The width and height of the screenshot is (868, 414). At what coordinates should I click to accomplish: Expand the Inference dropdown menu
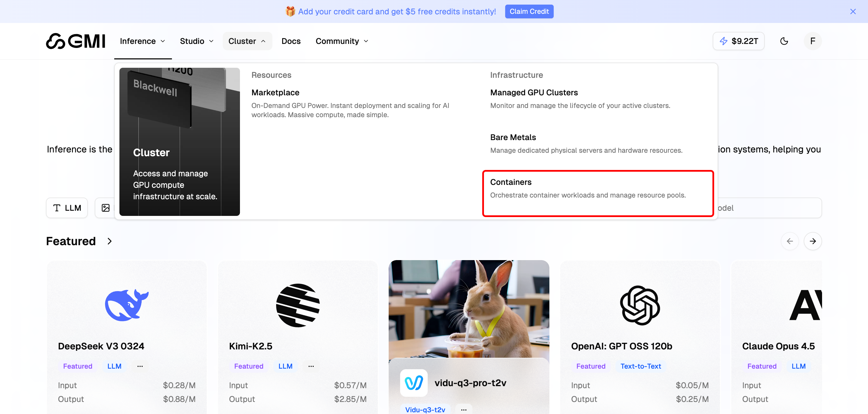point(143,41)
